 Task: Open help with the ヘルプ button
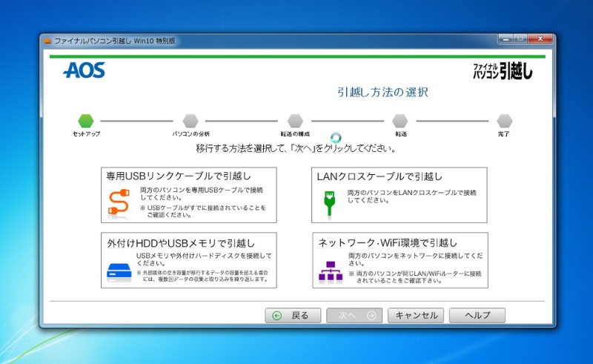tap(477, 315)
